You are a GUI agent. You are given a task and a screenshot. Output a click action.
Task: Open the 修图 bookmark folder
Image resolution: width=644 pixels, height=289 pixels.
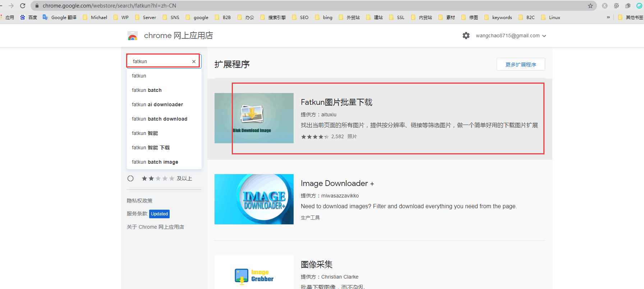tap(470, 17)
